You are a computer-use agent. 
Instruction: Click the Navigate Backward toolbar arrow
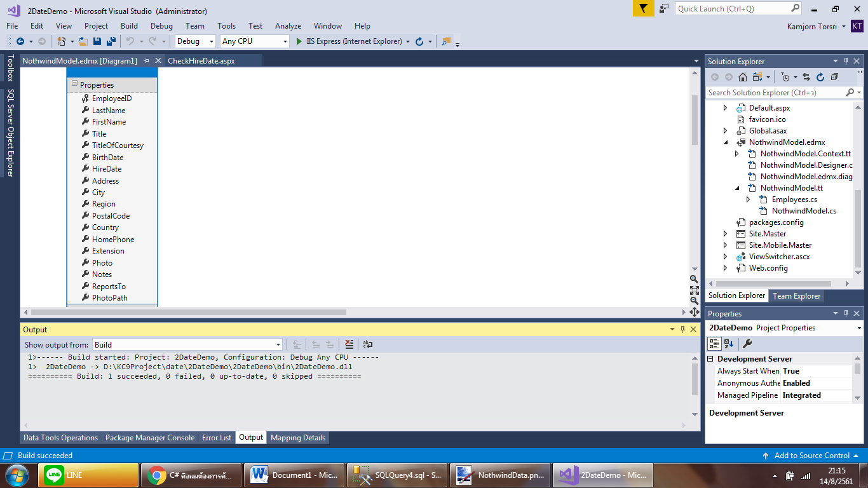click(20, 41)
